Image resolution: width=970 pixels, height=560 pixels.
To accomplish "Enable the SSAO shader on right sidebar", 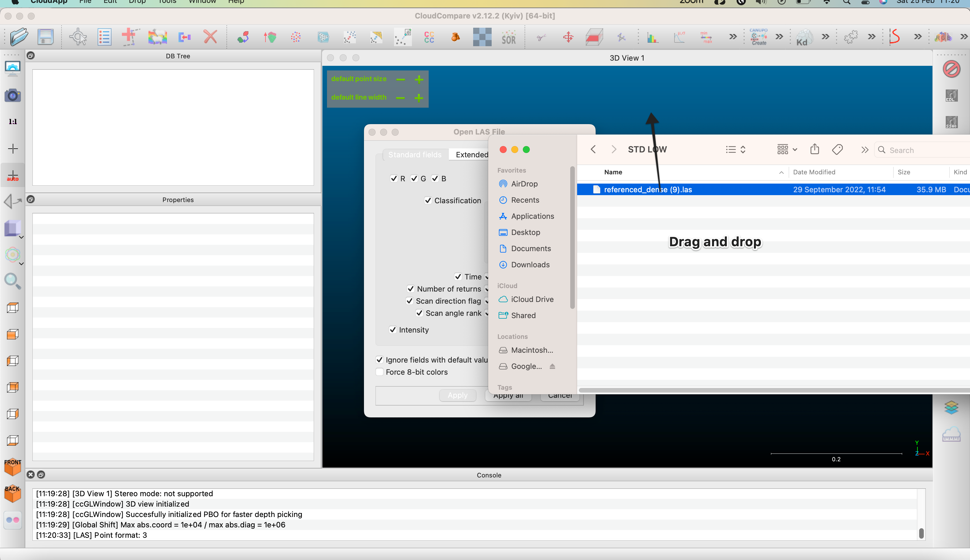I will click(951, 122).
